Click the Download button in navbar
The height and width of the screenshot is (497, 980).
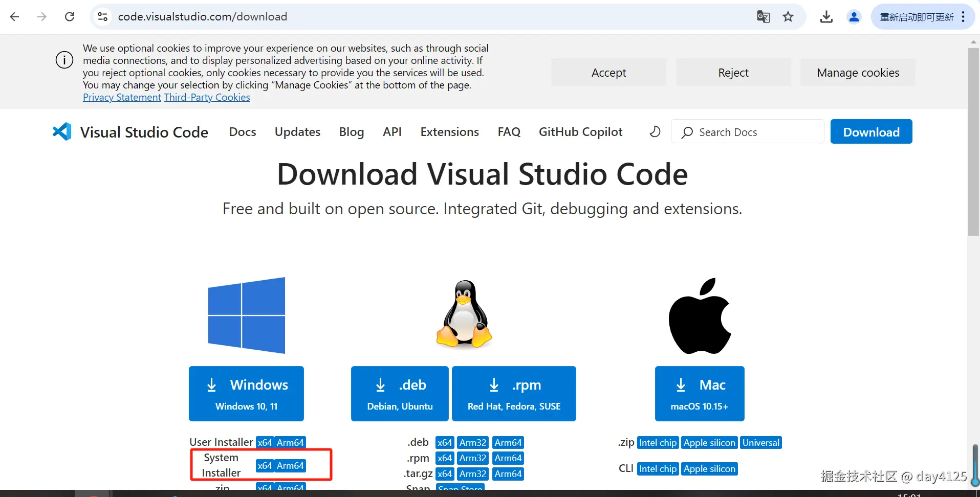pos(871,132)
